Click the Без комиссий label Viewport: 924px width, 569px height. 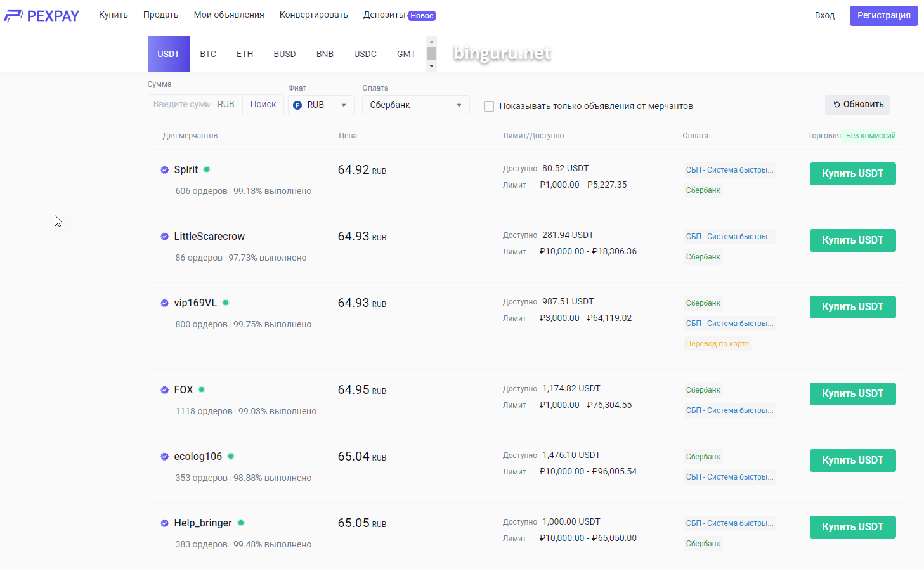point(870,136)
